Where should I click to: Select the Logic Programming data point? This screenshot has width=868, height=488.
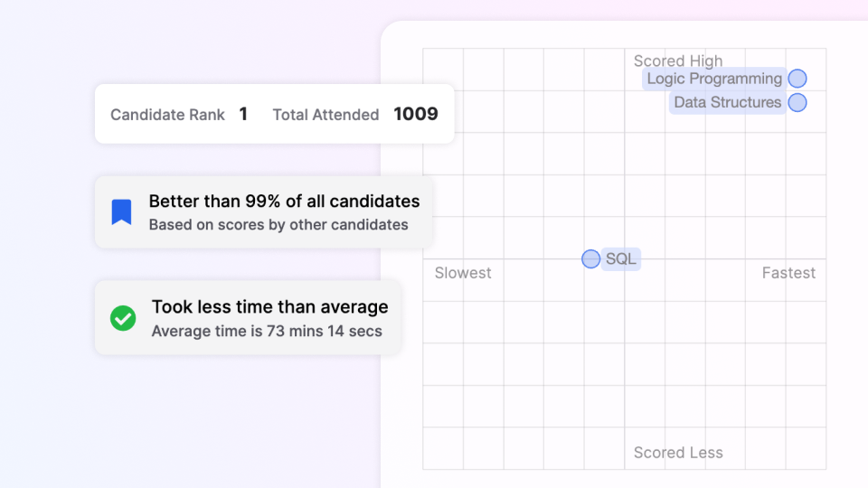pyautogui.click(x=797, y=79)
